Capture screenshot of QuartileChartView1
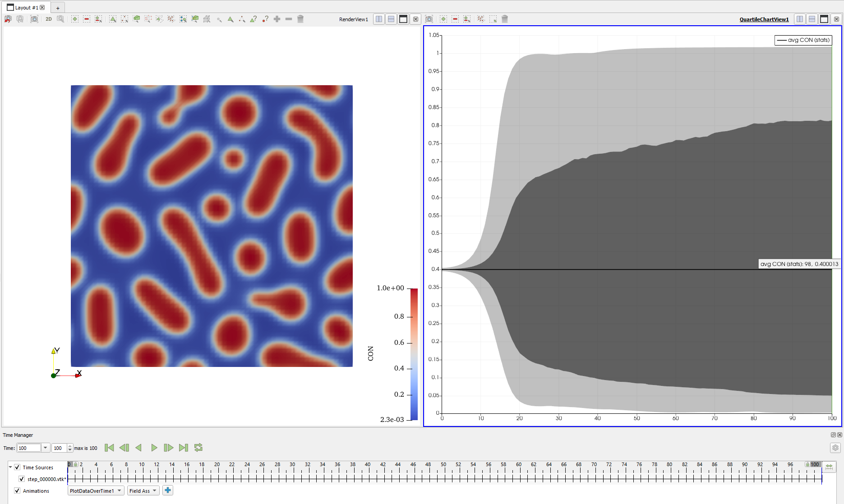 coord(429,19)
